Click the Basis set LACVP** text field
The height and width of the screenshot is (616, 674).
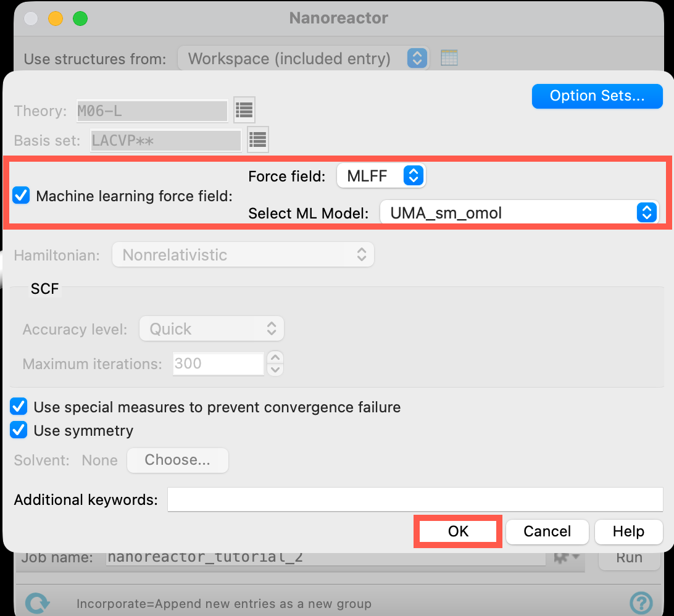[x=165, y=140]
